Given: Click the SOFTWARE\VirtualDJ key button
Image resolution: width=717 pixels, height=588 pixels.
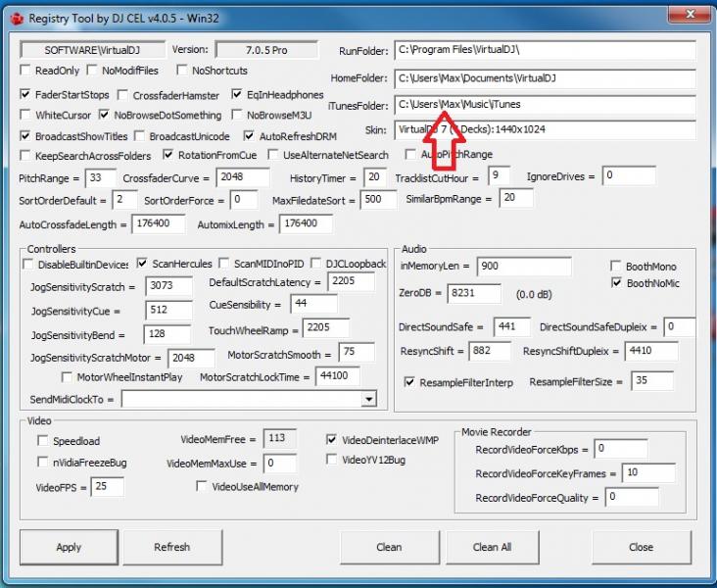Looking at the screenshot, I should 92,50.
